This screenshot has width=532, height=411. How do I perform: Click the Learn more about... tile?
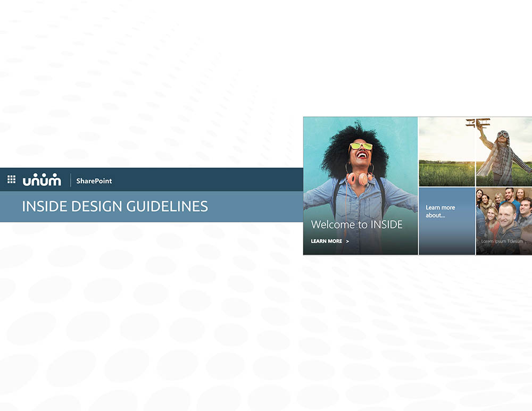tap(447, 221)
